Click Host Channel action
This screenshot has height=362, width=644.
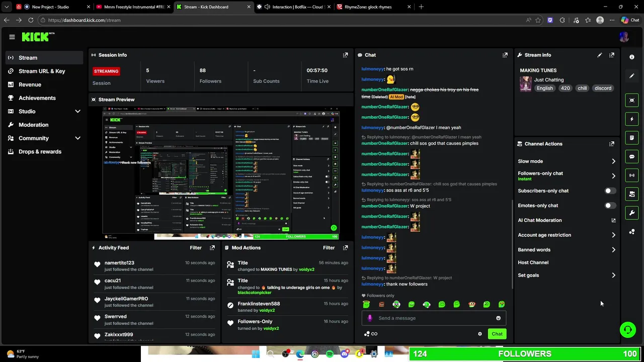coord(533,262)
